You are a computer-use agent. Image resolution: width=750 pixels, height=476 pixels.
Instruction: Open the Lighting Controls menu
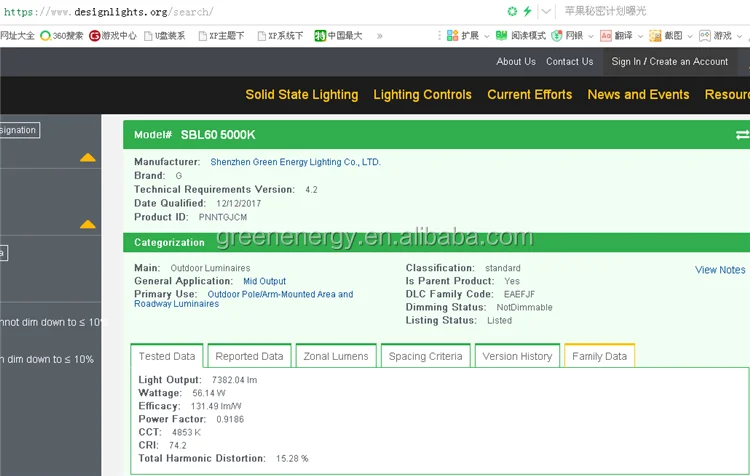(x=422, y=95)
